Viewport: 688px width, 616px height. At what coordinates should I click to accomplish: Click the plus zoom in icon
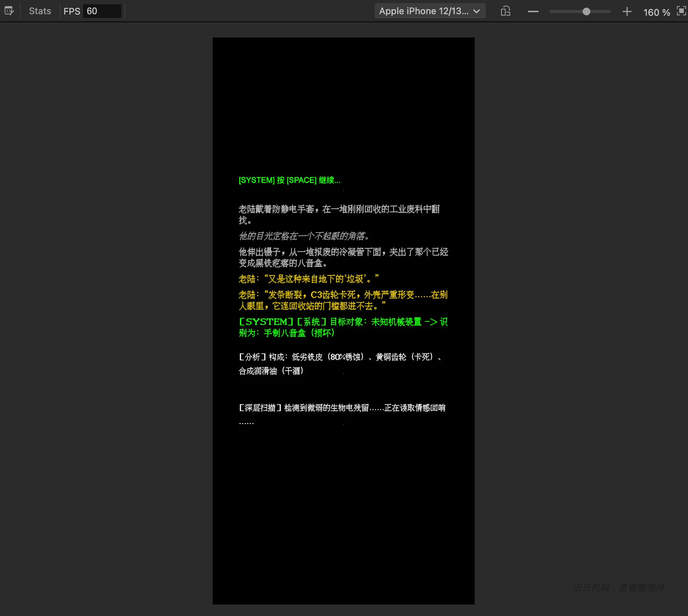[x=627, y=11]
